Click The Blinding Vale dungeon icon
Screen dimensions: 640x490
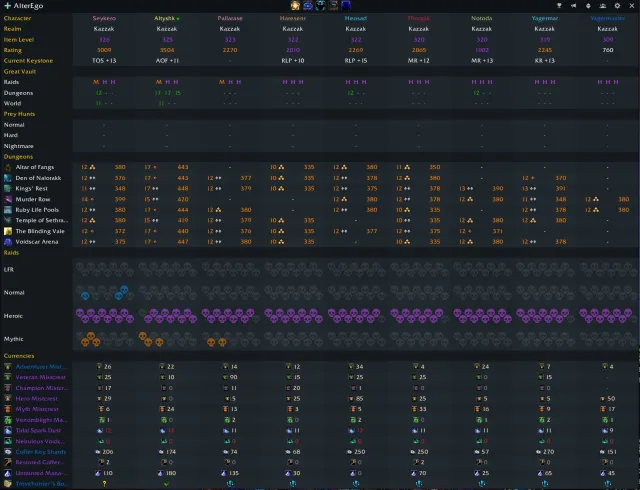[8, 231]
